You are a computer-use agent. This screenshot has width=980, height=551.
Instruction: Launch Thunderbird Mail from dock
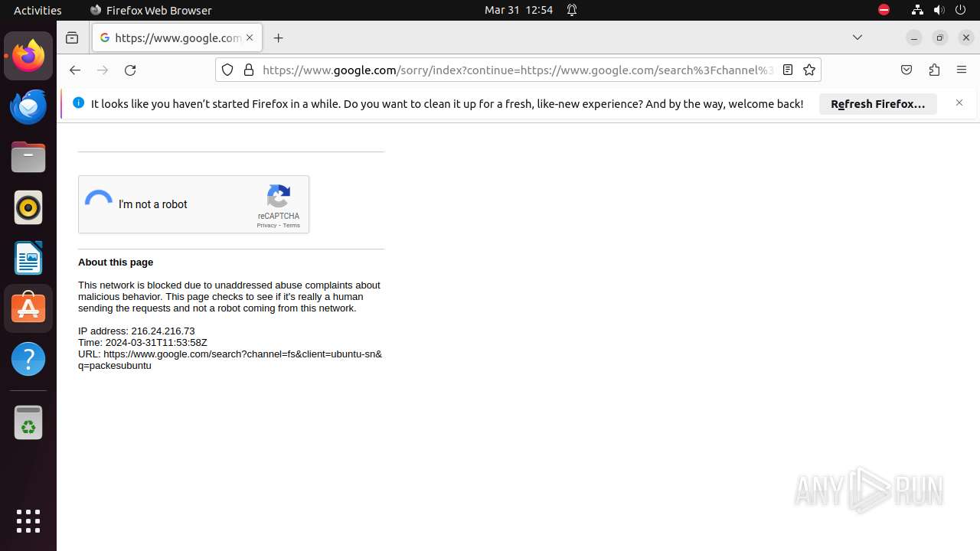(x=28, y=106)
